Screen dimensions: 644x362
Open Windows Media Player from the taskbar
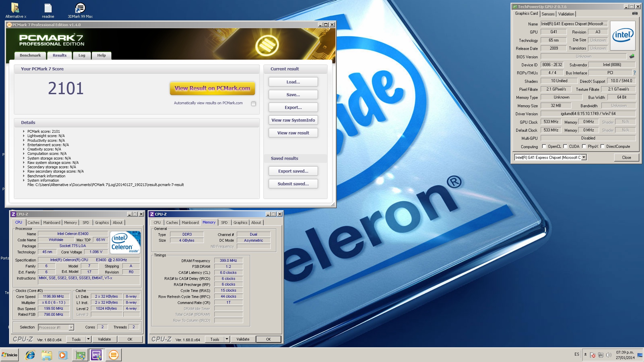point(63,355)
